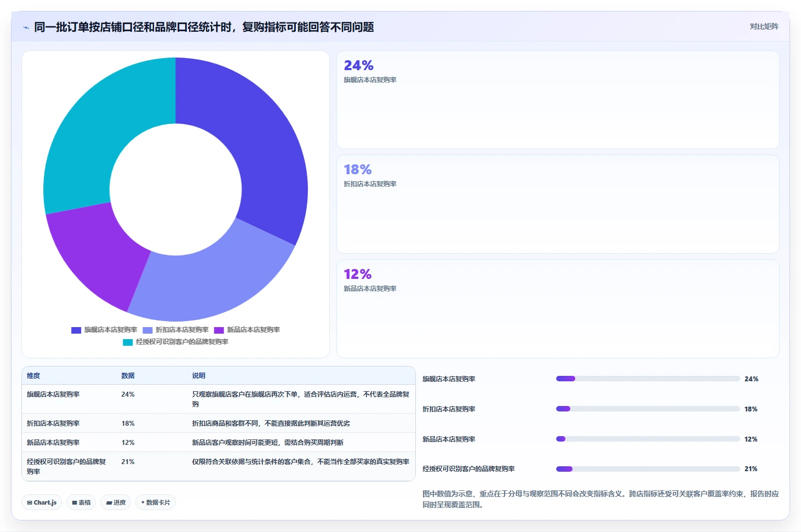The image size is (801, 532).
Task: Click the 24% flagship store metric card
Action: click(558, 100)
